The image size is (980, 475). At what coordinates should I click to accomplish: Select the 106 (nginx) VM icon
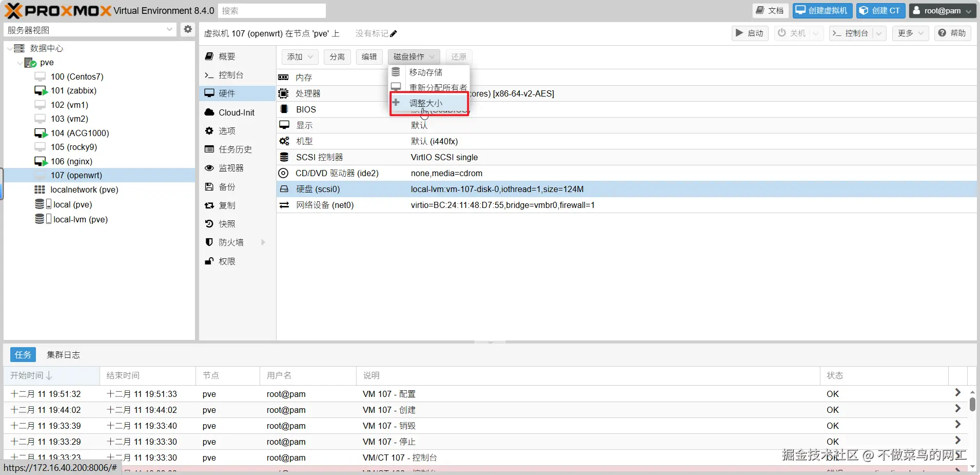[41, 162]
